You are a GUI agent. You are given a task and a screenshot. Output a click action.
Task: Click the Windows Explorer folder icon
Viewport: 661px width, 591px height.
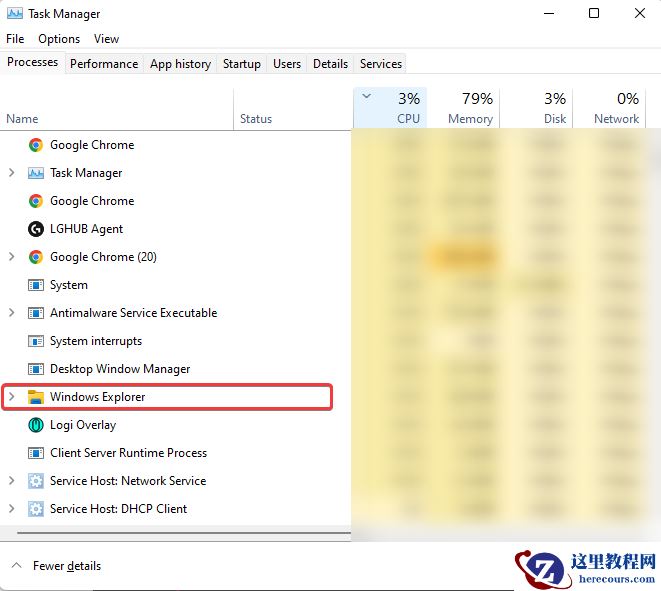click(36, 397)
